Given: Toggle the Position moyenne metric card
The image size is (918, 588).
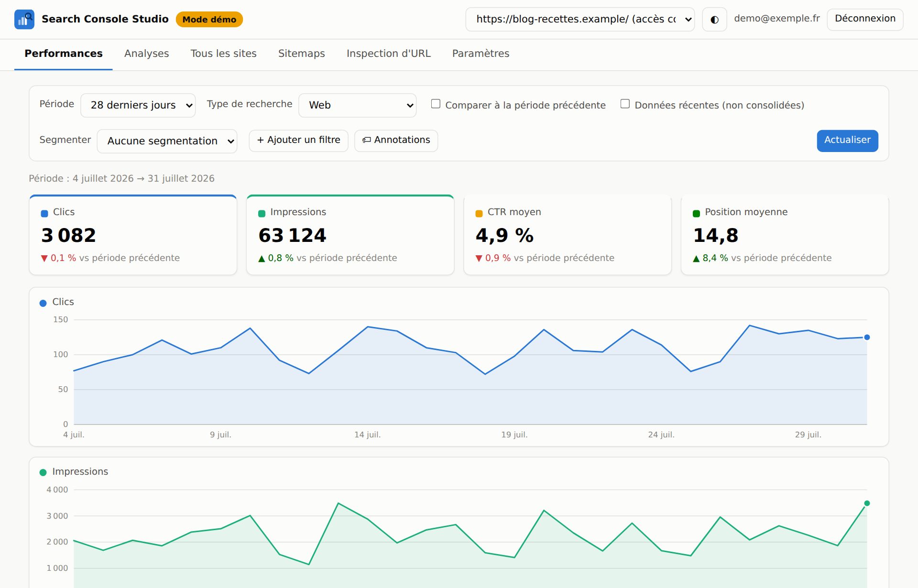Looking at the screenshot, I should pos(785,235).
